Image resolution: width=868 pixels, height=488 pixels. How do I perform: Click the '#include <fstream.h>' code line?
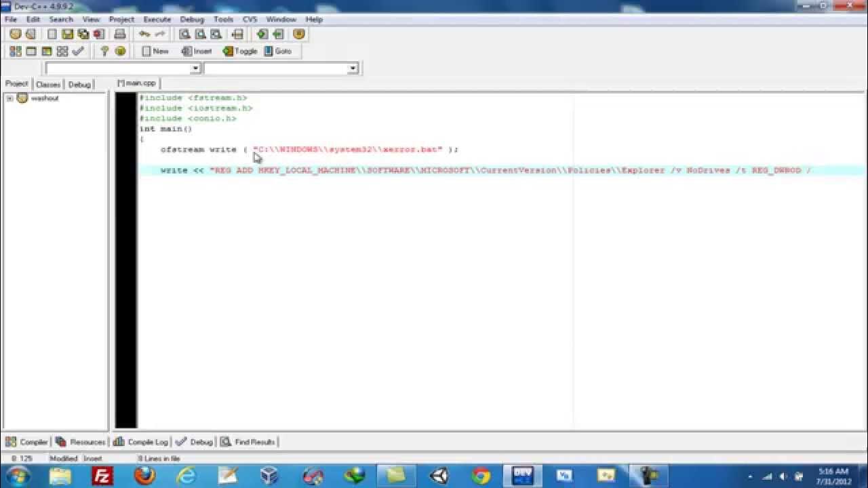(x=193, y=98)
